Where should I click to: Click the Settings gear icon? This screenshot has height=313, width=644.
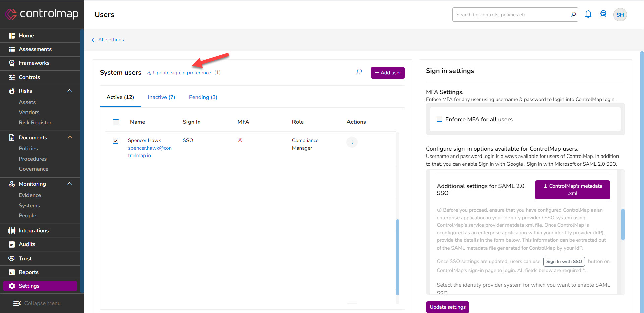[x=12, y=286]
